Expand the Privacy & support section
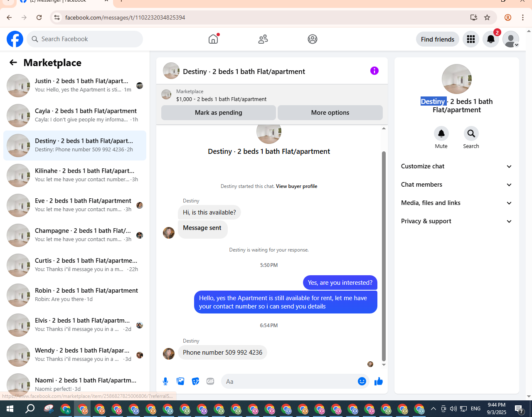The image size is (532, 417). [x=457, y=221]
